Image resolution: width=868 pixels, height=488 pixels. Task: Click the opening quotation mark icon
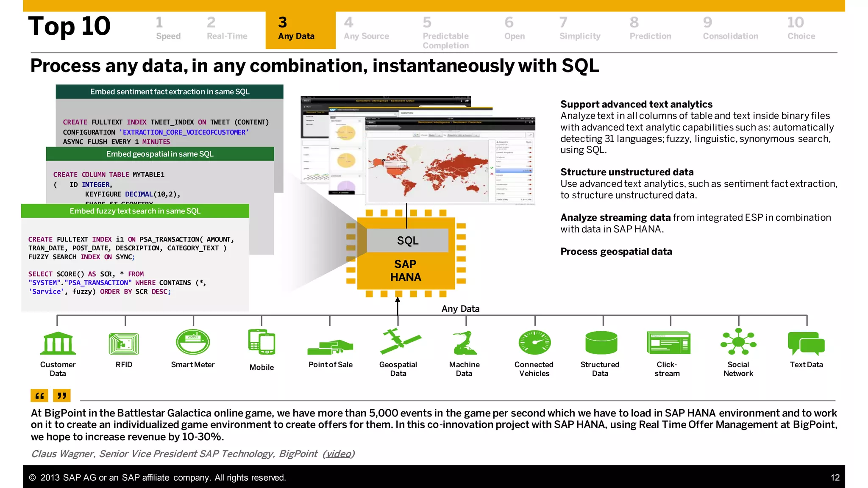(39, 396)
